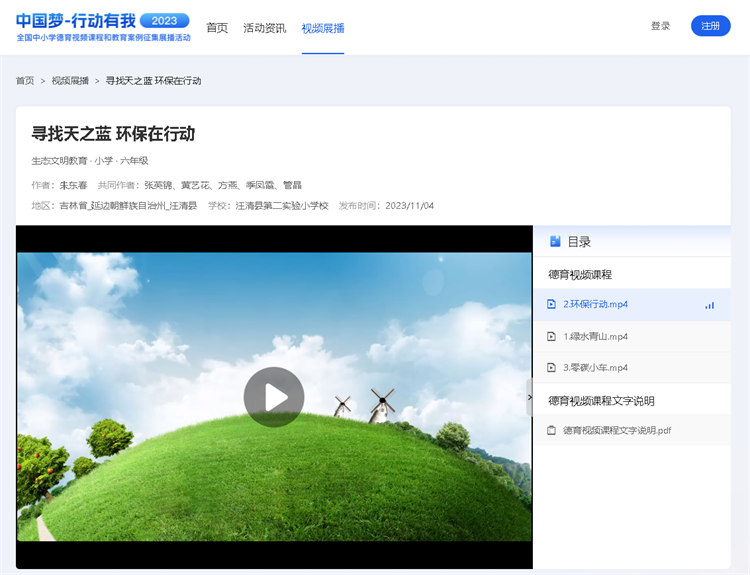The width and height of the screenshot is (750, 575).
Task: Select 2.环保行动.mp4 in the catalog
Action: click(x=632, y=304)
